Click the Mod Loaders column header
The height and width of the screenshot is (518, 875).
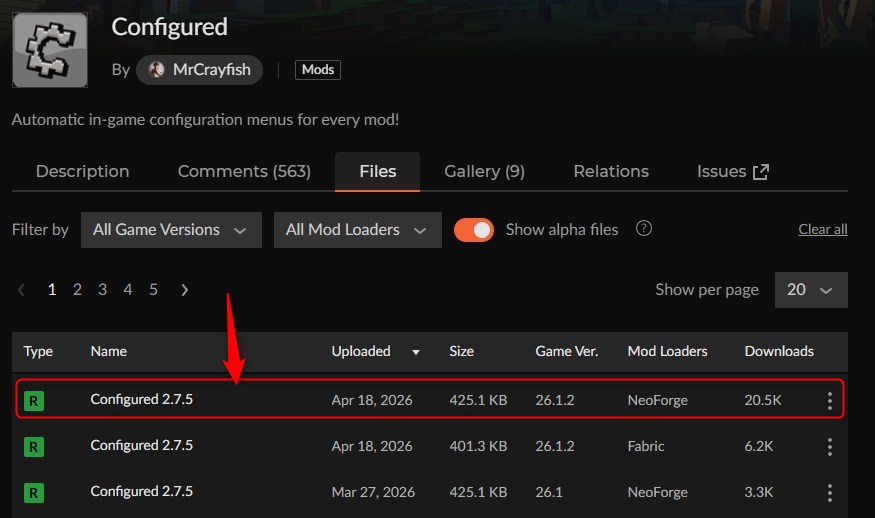tap(667, 351)
